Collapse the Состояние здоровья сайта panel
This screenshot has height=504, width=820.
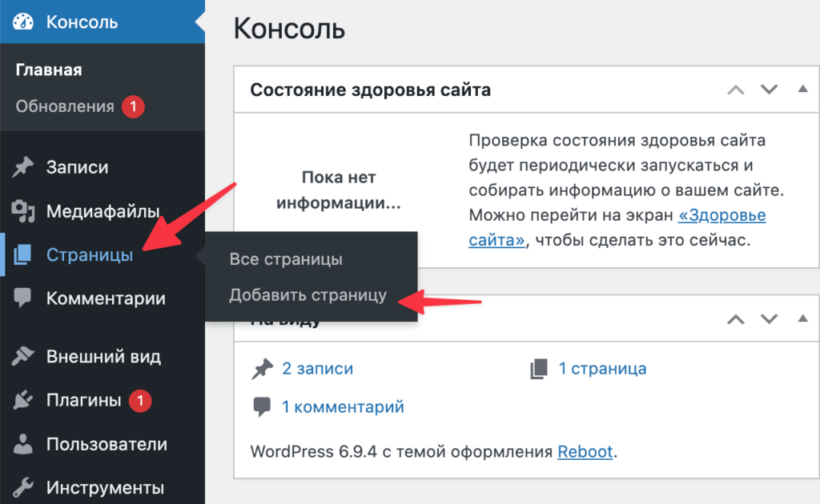[802, 90]
